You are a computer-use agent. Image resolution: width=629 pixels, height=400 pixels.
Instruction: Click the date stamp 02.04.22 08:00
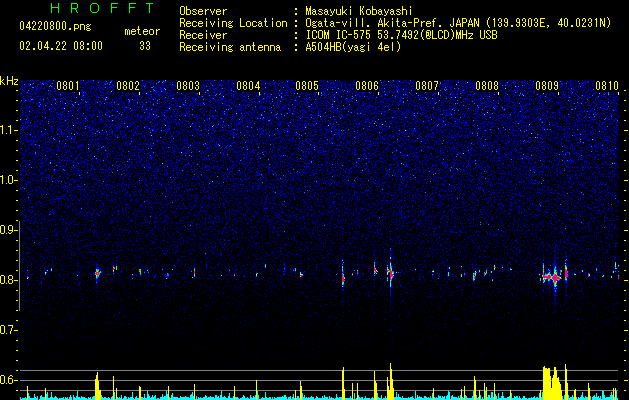tap(61, 46)
